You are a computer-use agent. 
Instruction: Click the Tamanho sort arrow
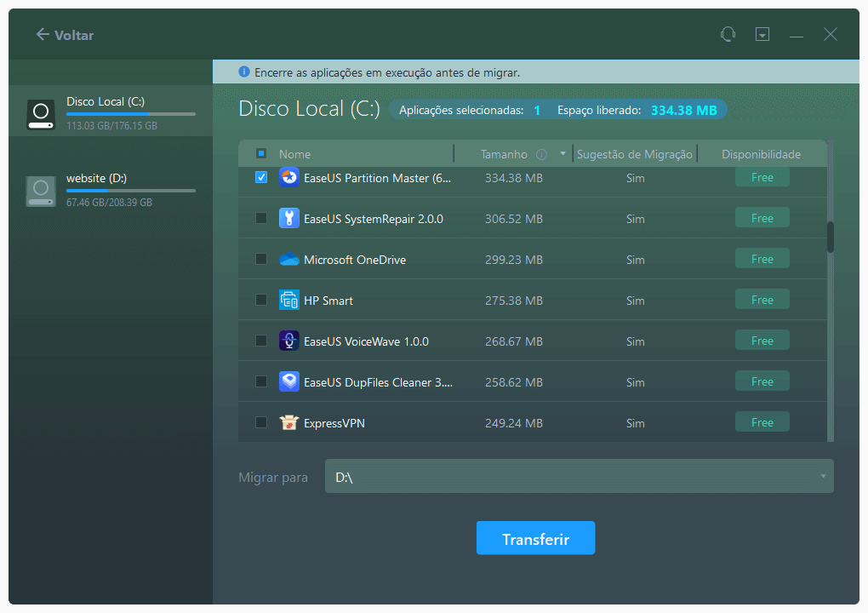click(x=562, y=155)
